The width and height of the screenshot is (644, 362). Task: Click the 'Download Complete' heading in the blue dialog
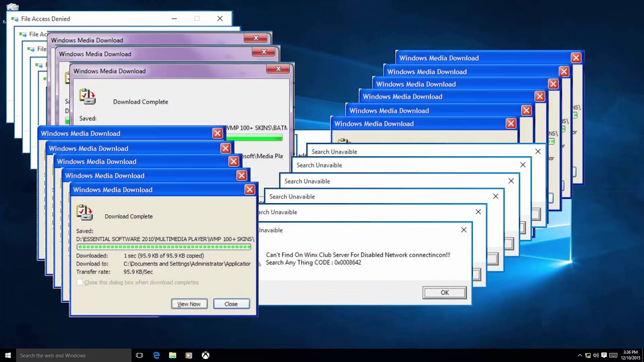(129, 216)
